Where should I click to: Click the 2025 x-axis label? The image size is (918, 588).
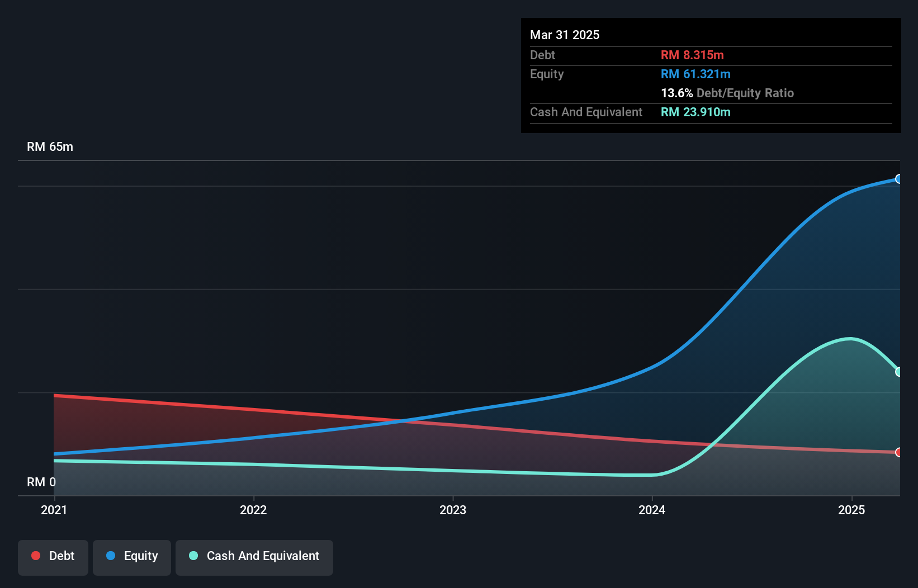pos(851,510)
